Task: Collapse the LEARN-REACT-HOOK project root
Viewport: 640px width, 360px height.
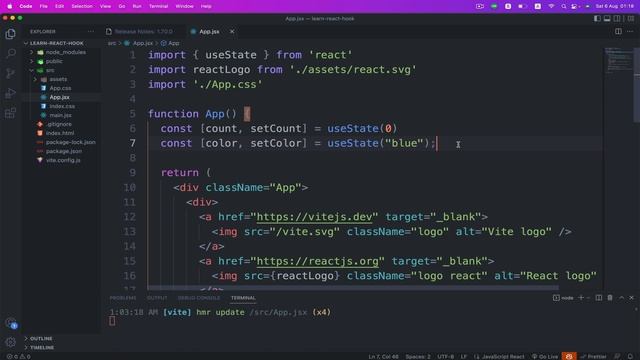Action: 57,43
